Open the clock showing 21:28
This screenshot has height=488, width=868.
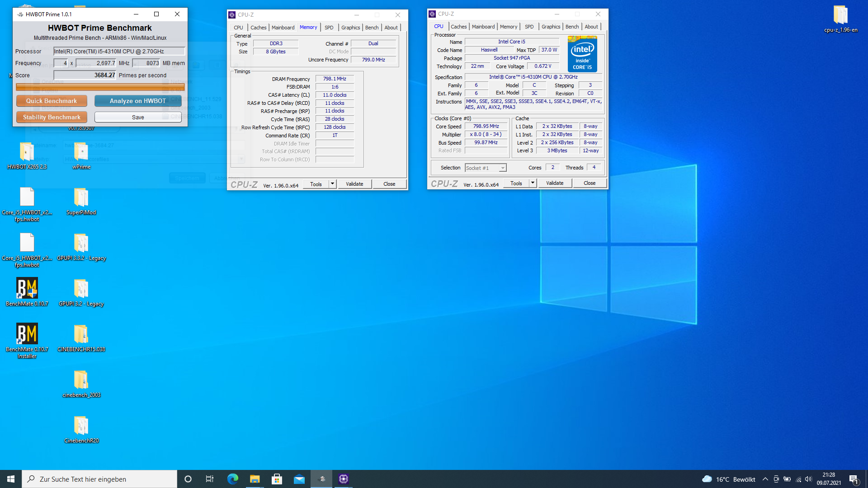tap(829, 479)
